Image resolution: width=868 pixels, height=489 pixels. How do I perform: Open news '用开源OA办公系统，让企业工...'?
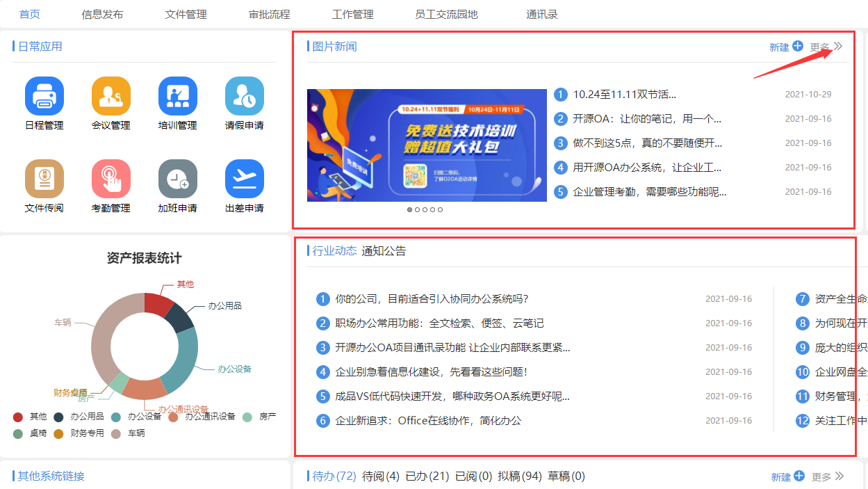(647, 168)
